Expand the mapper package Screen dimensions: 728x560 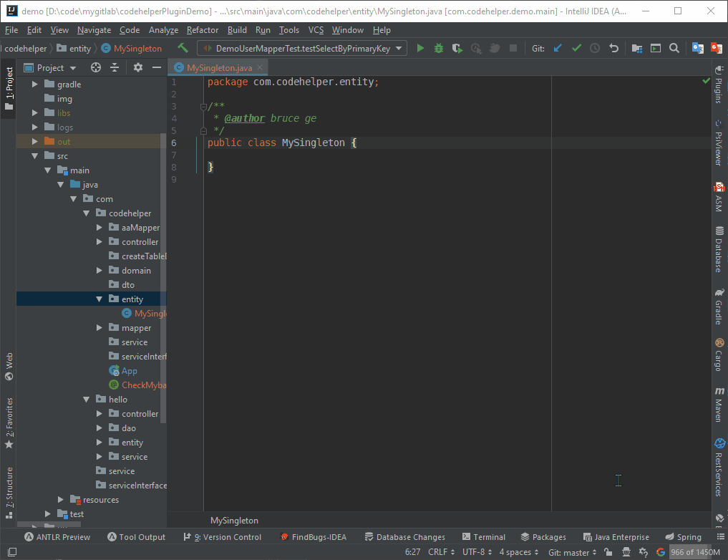click(x=99, y=328)
